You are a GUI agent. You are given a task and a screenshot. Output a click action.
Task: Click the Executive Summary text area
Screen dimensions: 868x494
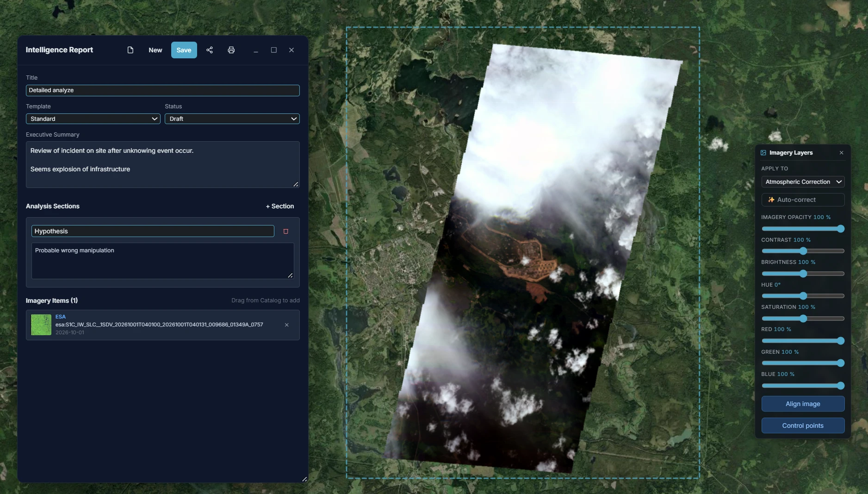coord(163,164)
